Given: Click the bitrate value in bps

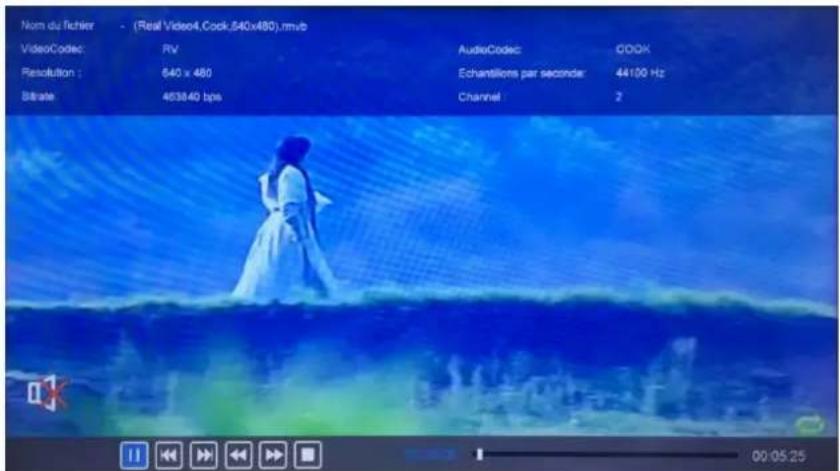Looking at the screenshot, I should tap(192, 97).
